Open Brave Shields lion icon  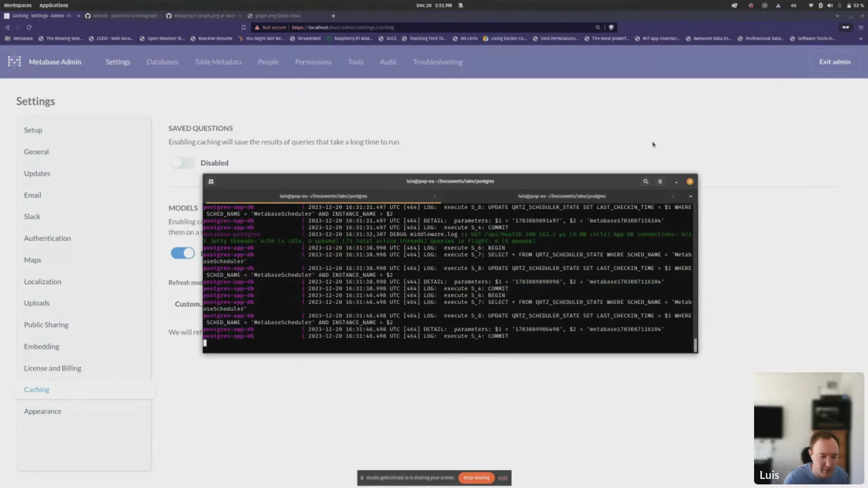pos(611,28)
